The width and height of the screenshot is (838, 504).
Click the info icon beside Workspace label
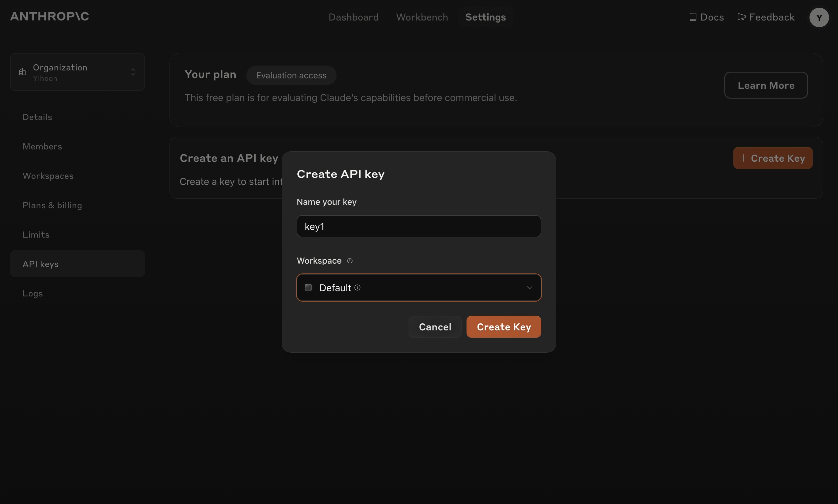click(x=349, y=261)
